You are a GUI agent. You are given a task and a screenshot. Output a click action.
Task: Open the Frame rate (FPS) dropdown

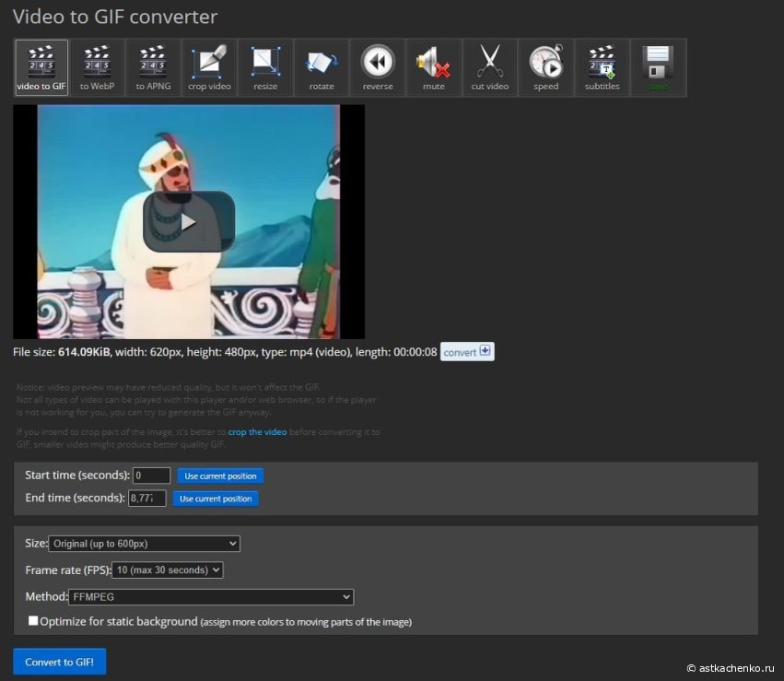point(167,570)
